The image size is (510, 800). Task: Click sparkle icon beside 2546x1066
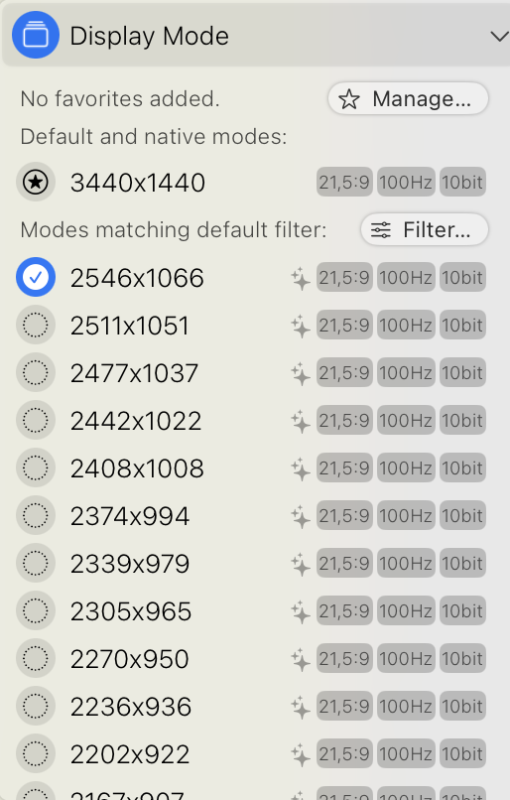pyautogui.click(x=300, y=278)
